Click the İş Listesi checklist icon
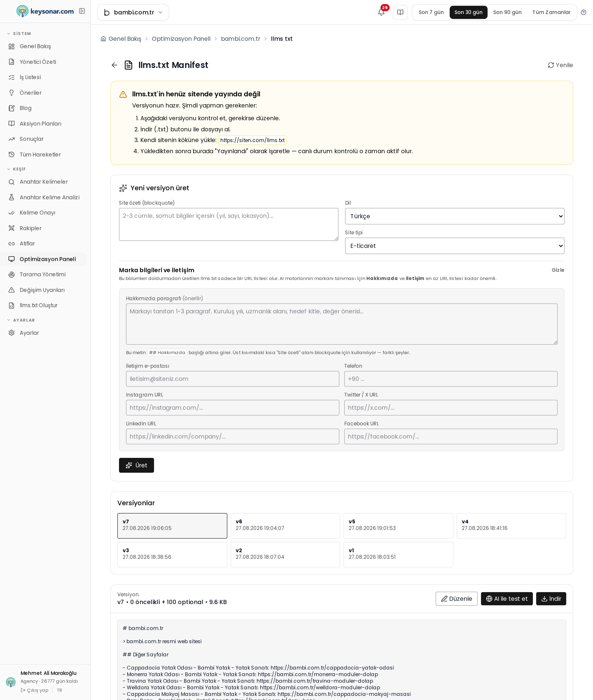The width and height of the screenshot is (593, 700). [12, 77]
